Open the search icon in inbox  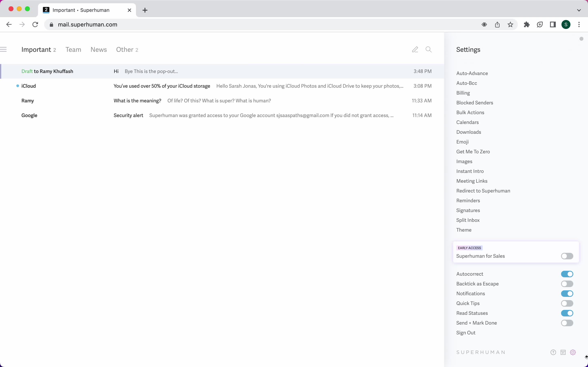click(429, 50)
